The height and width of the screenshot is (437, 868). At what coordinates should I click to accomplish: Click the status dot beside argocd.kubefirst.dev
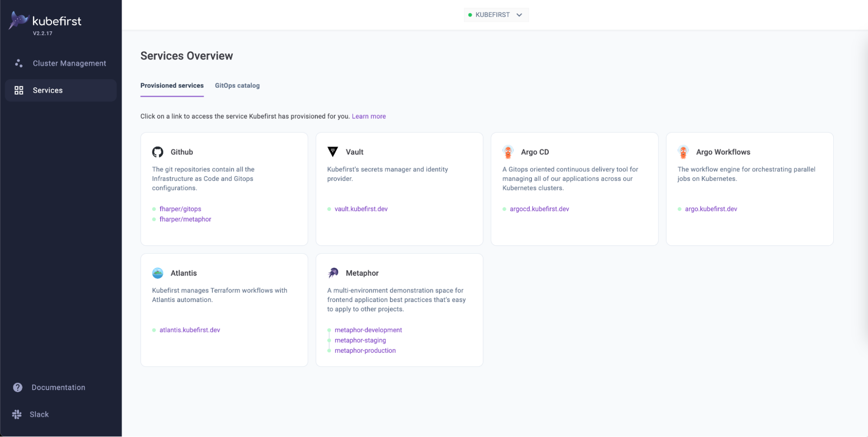pos(505,209)
